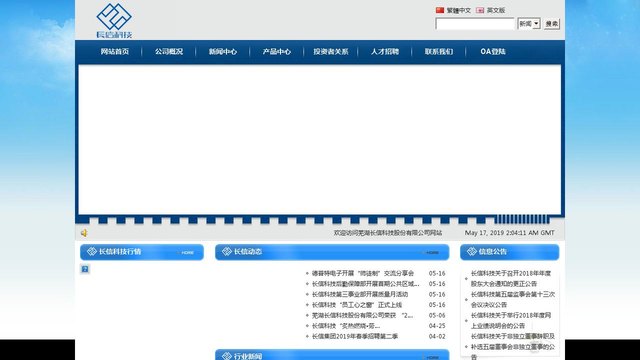
Task: Click the diamond icon in 行业新闻 header
Action: [227, 356]
